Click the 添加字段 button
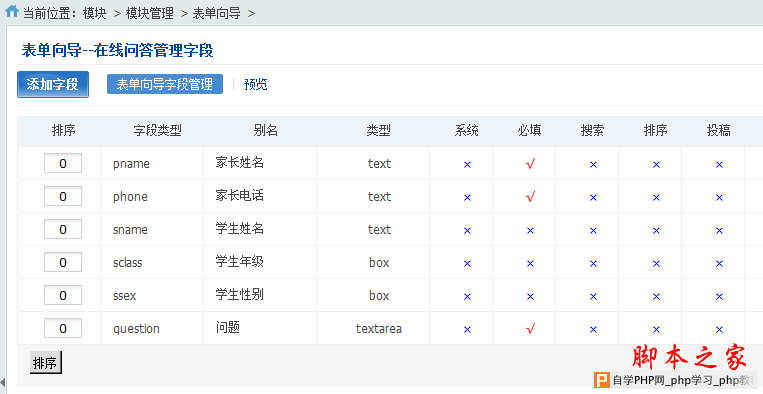 53,85
